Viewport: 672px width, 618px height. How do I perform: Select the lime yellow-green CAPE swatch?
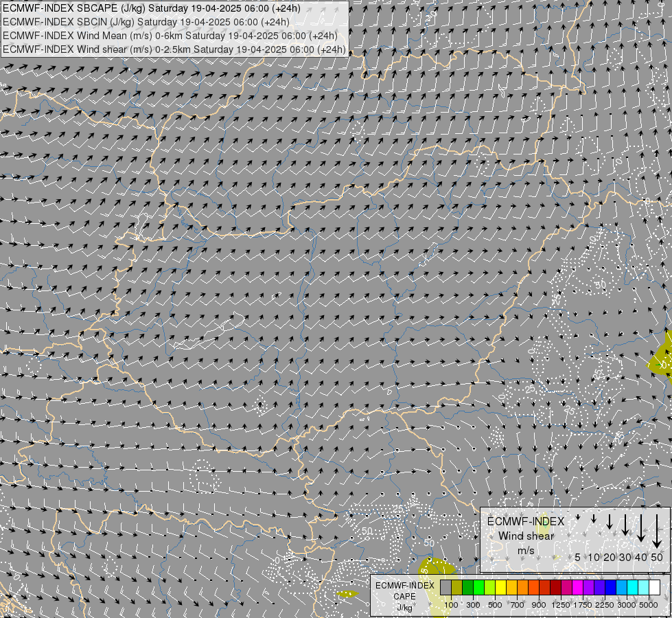pyautogui.click(x=490, y=588)
